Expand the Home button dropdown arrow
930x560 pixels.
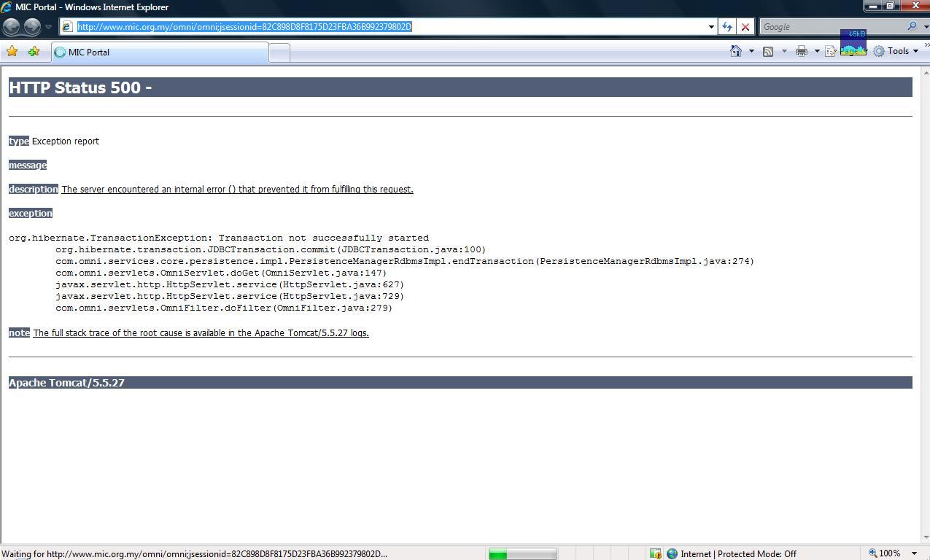click(x=751, y=51)
